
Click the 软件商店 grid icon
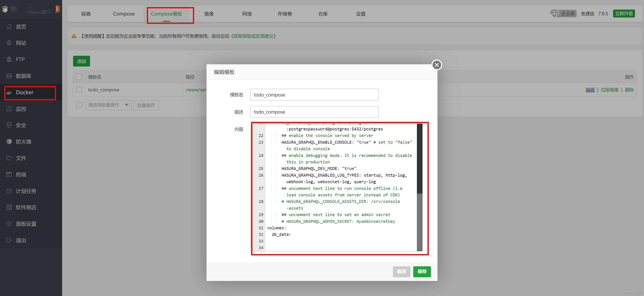tap(9, 207)
